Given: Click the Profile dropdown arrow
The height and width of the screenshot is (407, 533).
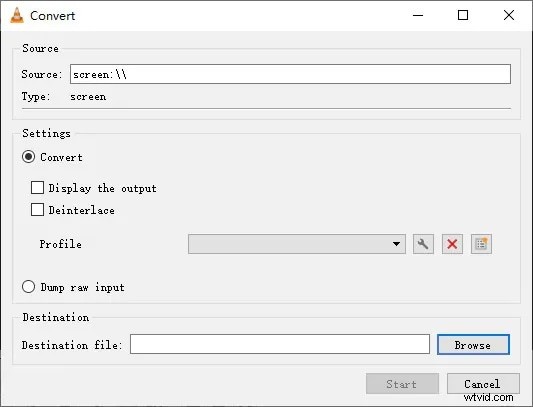Looking at the screenshot, I should point(396,244).
